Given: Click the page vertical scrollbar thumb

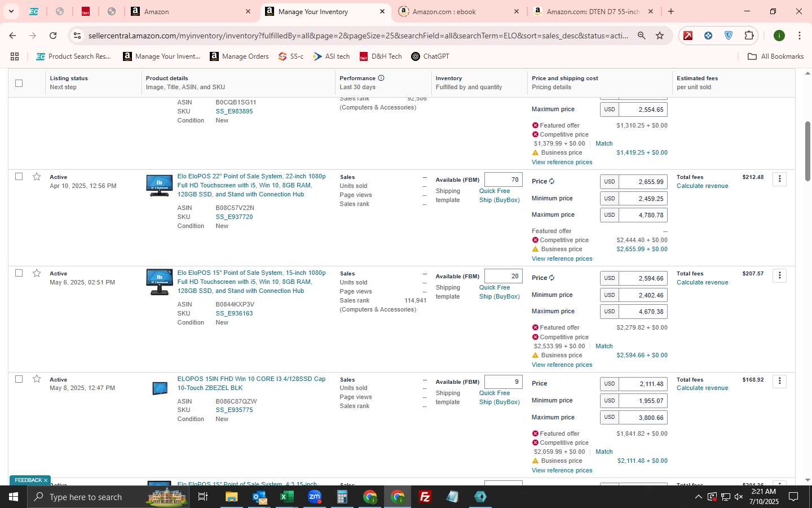Looking at the screenshot, I should 807,151.
